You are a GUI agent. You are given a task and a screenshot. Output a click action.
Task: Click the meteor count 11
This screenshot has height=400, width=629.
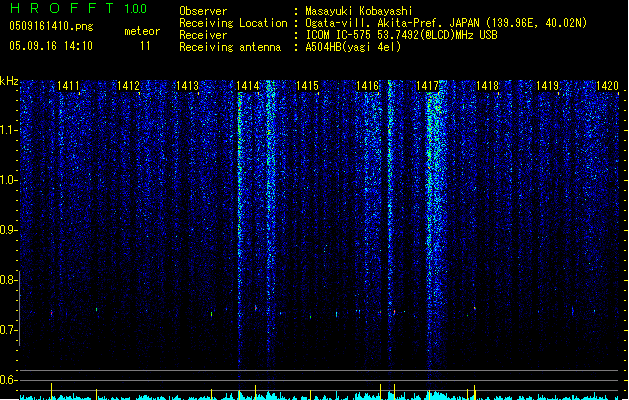(145, 46)
